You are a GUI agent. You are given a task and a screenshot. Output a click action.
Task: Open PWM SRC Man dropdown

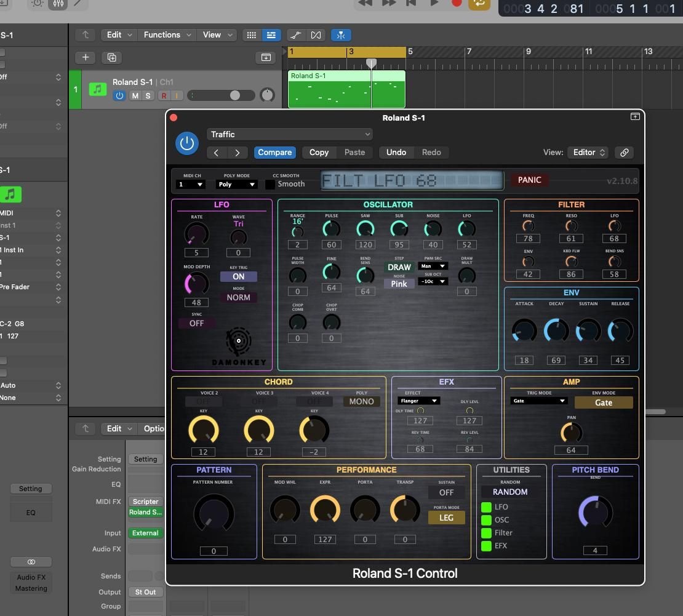(x=433, y=266)
